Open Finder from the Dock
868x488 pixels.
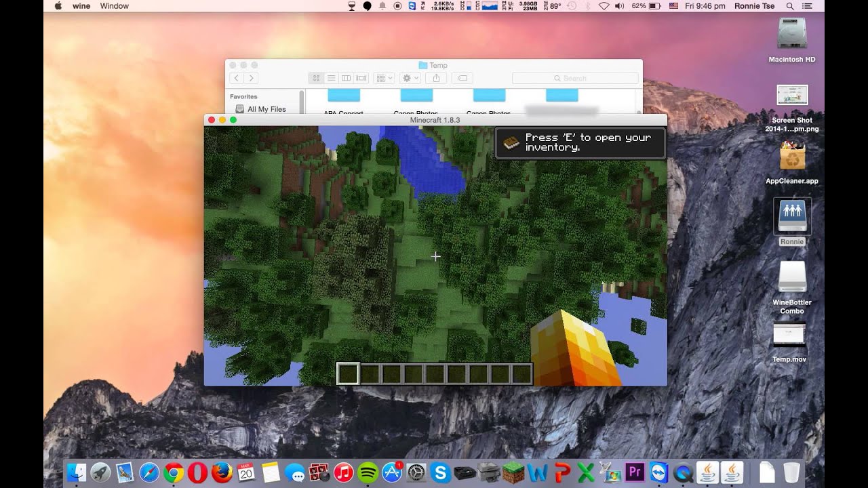pyautogui.click(x=77, y=472)
